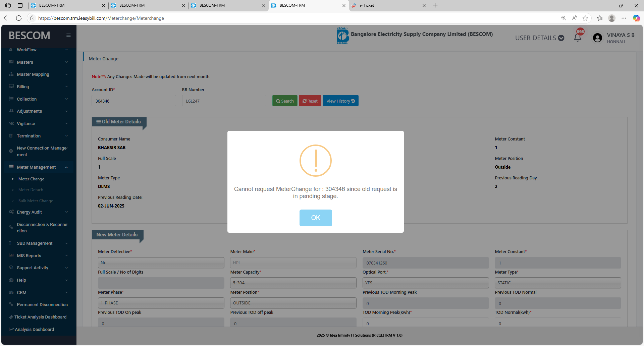Open Ticket Analysis Dashboard link

(39, 317)
